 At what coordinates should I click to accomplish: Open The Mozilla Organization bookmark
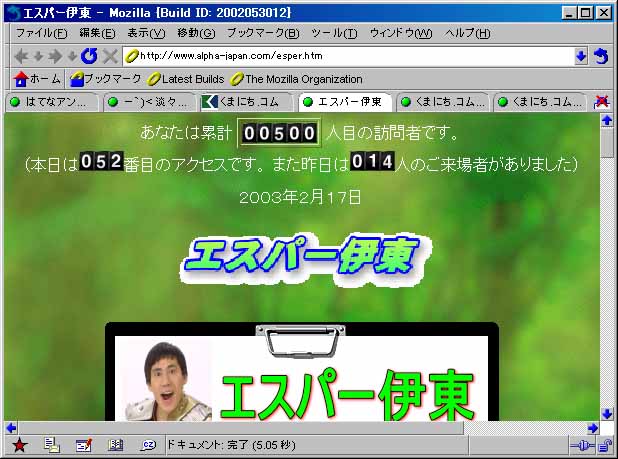(296, 79)
